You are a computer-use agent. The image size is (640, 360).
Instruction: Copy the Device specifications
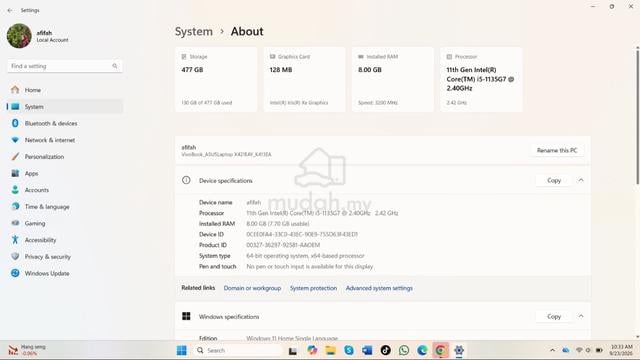[x=554, y=180]
